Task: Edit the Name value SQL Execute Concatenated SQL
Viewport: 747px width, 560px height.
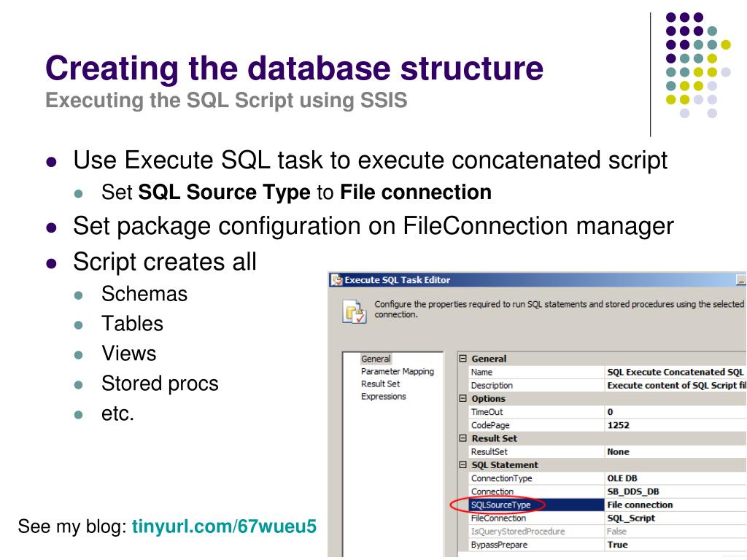Action: [x=675, y=372]
